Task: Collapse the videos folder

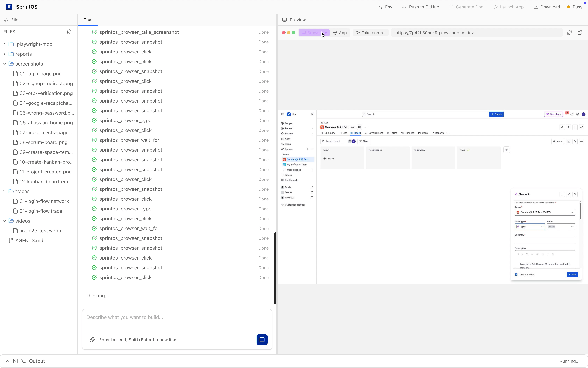Action: 4,221
